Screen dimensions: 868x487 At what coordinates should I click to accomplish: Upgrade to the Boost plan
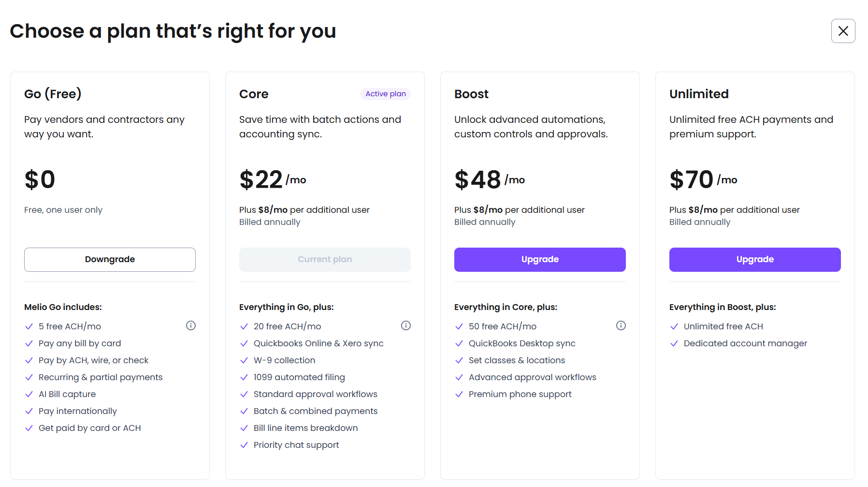[x=540, y=260]
